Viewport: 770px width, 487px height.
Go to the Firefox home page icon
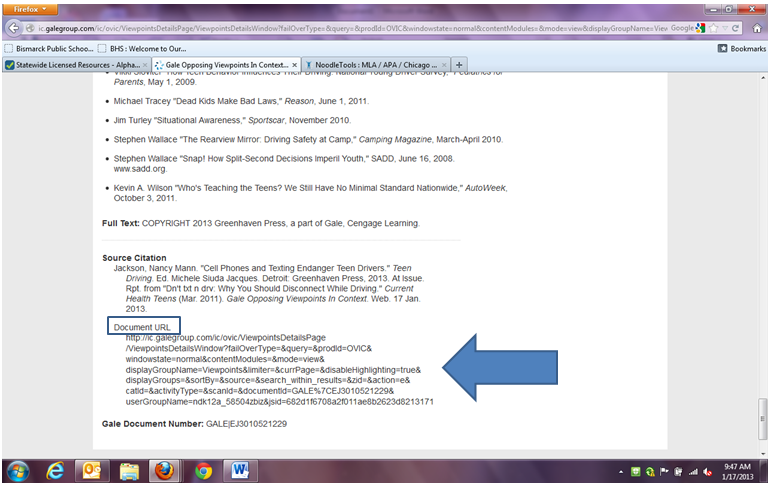(757, 28)
